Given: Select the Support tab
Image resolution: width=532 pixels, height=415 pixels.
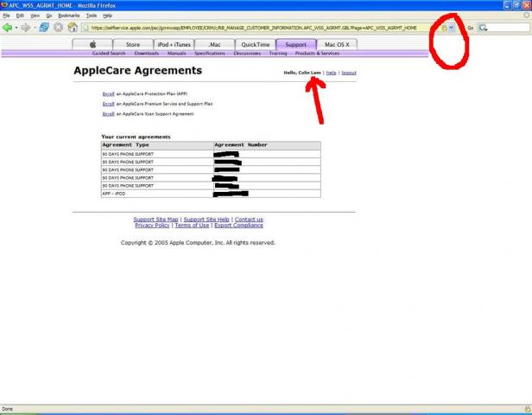Looking at the screenshot, I should 296,44.
